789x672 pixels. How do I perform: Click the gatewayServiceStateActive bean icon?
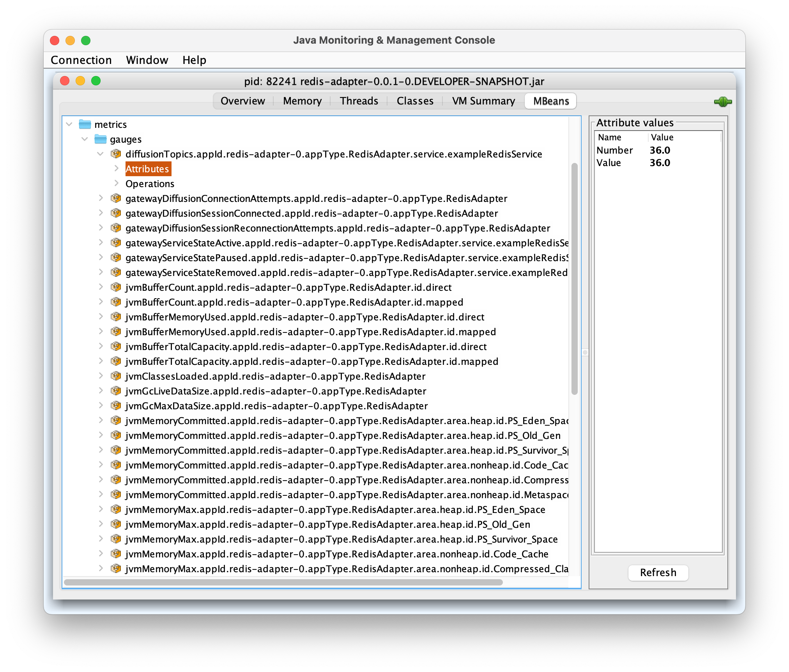pos(116,243)
